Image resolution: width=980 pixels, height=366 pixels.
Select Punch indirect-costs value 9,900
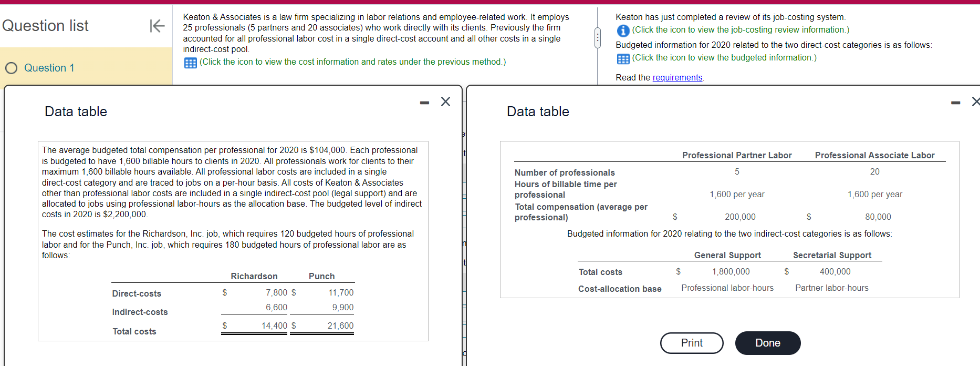point(342,307)
